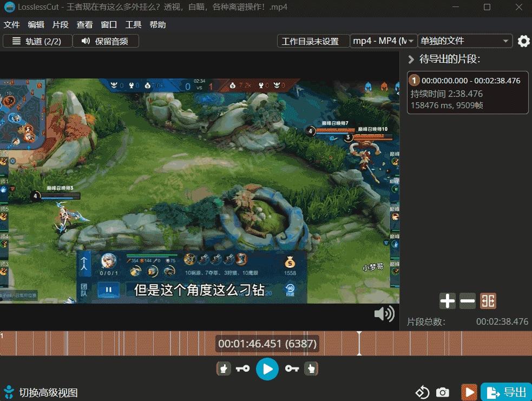Click the 158476 ms, 9509帧 text
This screenshot has width=532, height=401.
coord(447,106)
